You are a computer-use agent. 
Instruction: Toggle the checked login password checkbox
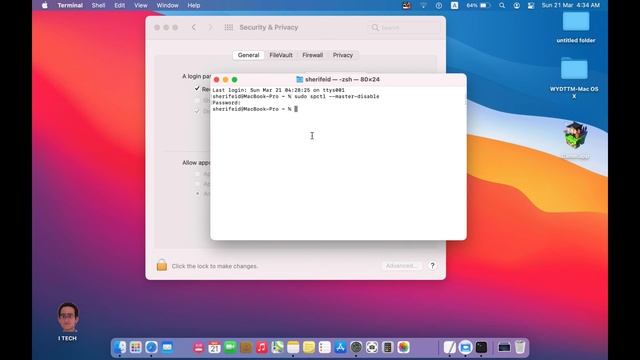point(197,89)
